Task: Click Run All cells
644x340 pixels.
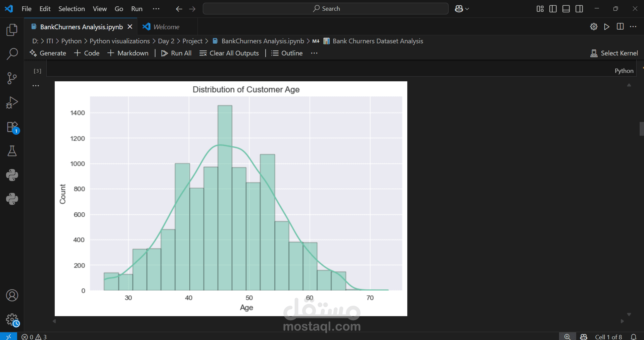Action: coord(176,53)
